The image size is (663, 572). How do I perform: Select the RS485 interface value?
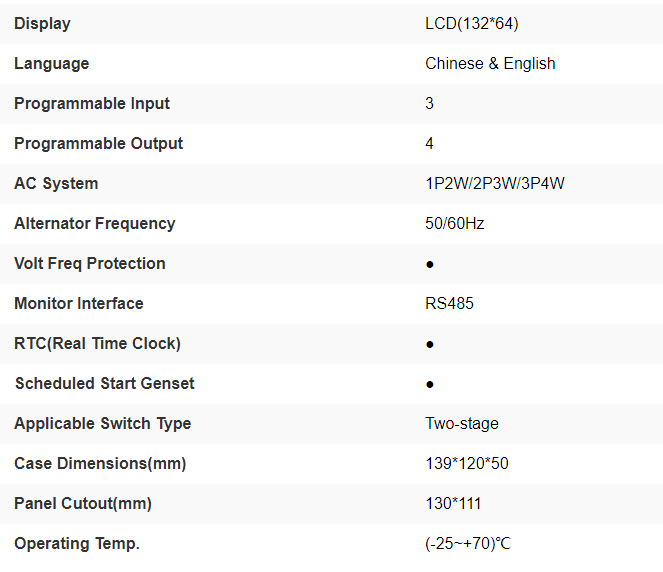(x=449, y=303)
